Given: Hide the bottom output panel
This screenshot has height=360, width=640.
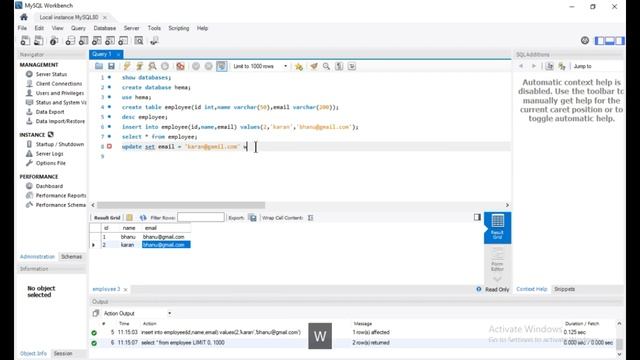Looking at the screenshot, I should click(x=609, y=40).
